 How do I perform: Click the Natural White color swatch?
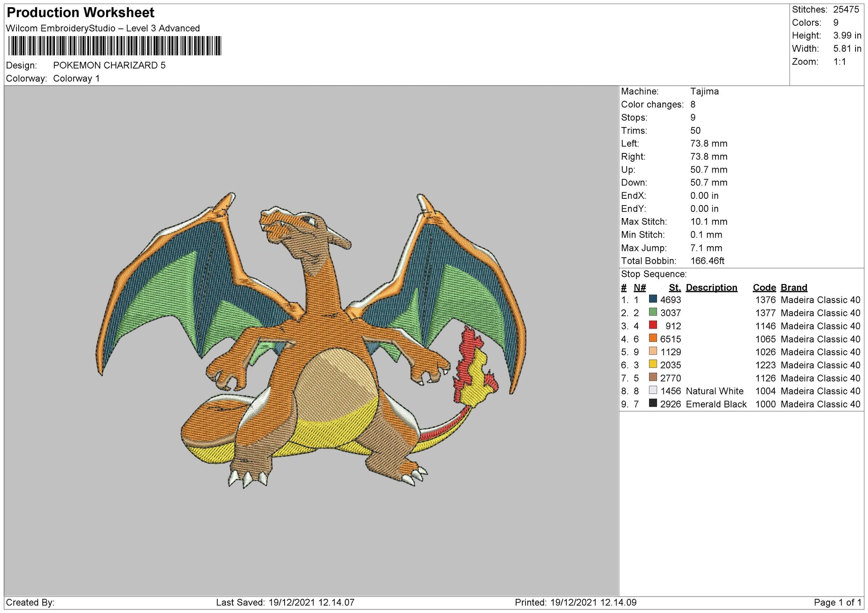pyautogui.click(x=653, y=390)
